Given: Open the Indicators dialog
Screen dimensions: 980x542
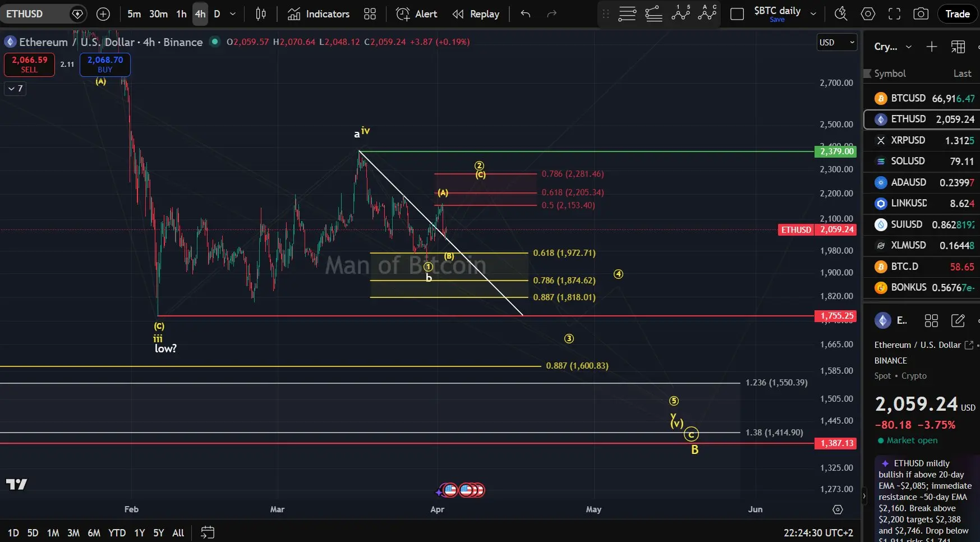Looking at the screenshot, I should click(x=319, y=14).
